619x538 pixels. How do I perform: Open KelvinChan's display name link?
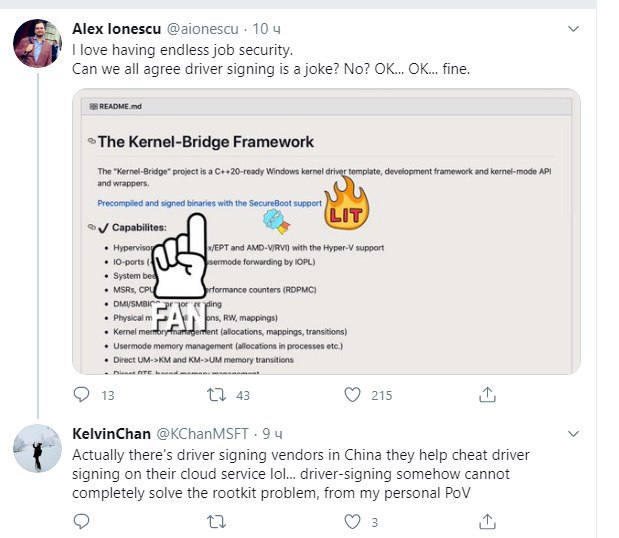(111, 435)
